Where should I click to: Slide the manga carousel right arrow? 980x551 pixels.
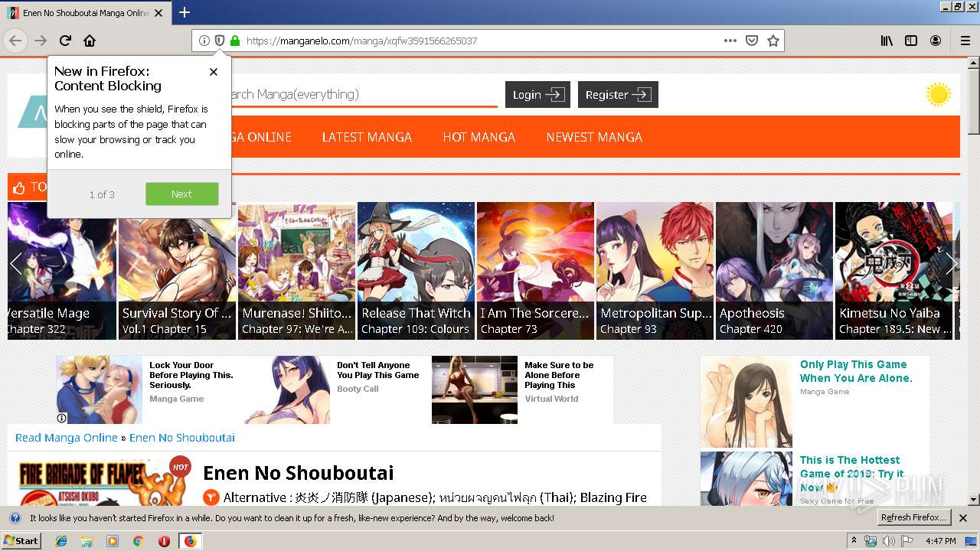[x=951, y=264]
